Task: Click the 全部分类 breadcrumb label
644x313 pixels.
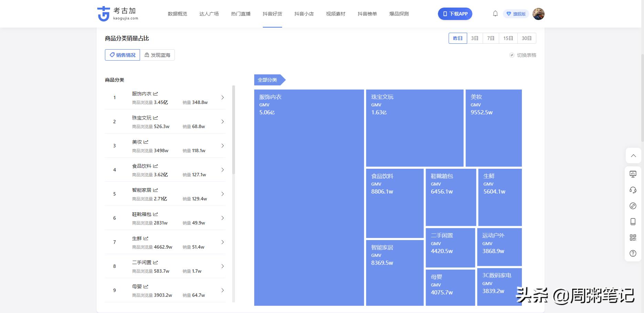Action: 268,80
